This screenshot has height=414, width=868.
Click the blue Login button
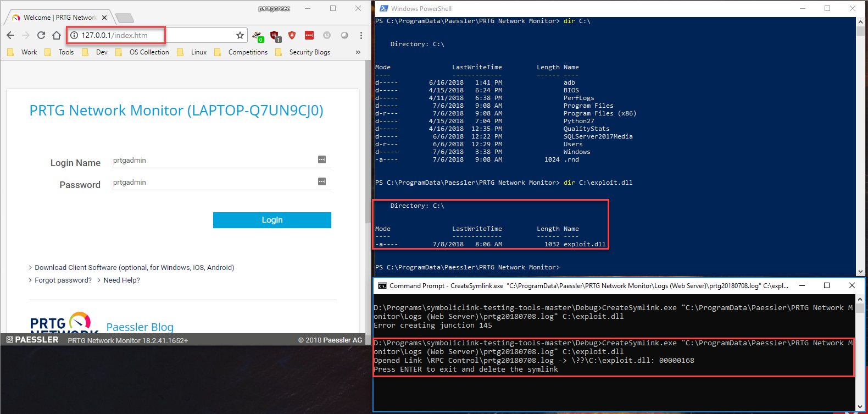272,220
